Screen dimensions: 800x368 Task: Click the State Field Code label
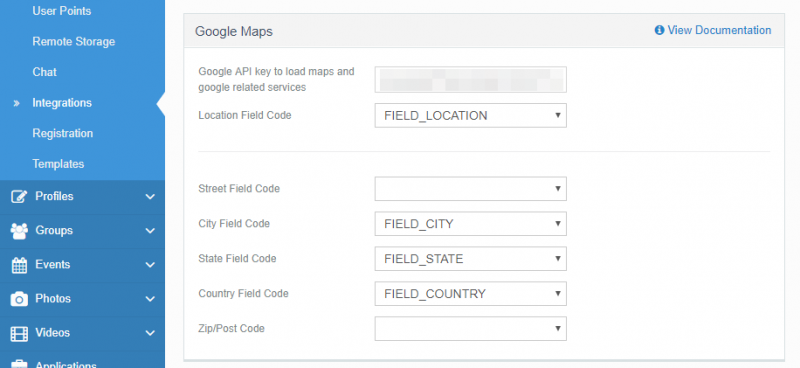pos(237,258)
